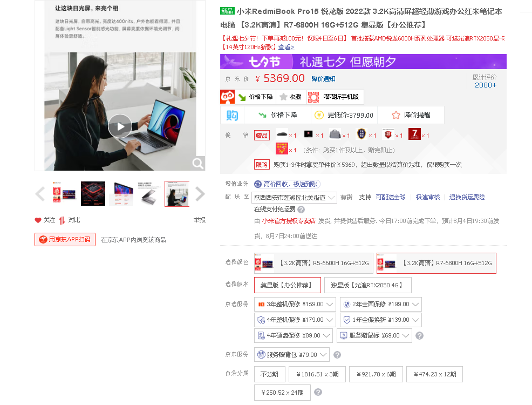Click the 举报 report link
The height and width of the screenshot is (405, 532).
pyautogui.click(x=200, y=220)
